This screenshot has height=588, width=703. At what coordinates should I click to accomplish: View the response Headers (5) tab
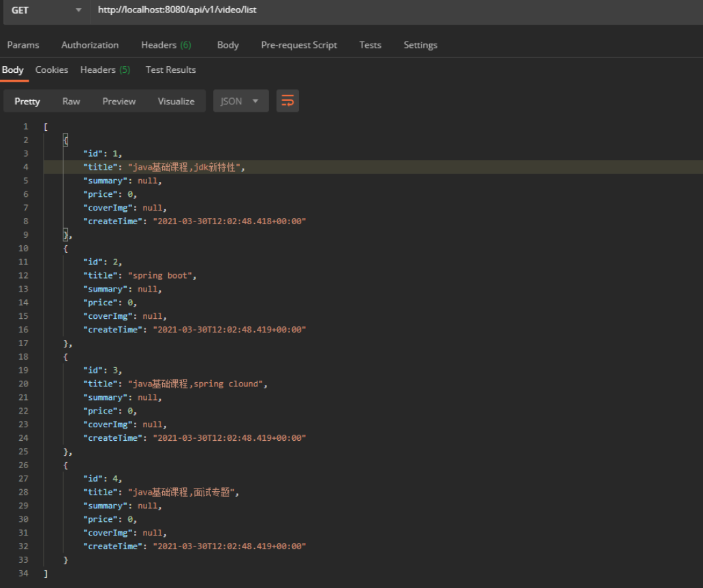click(105, 69)
